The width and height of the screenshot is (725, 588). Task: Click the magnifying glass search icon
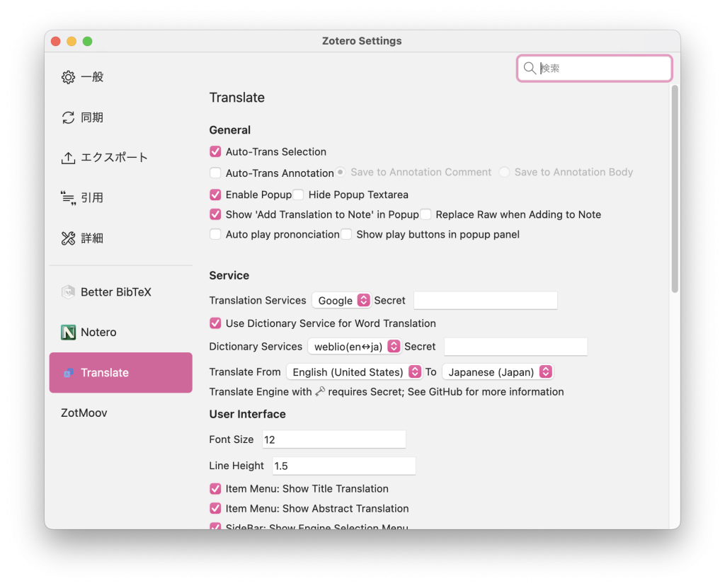tap(530, 69)
